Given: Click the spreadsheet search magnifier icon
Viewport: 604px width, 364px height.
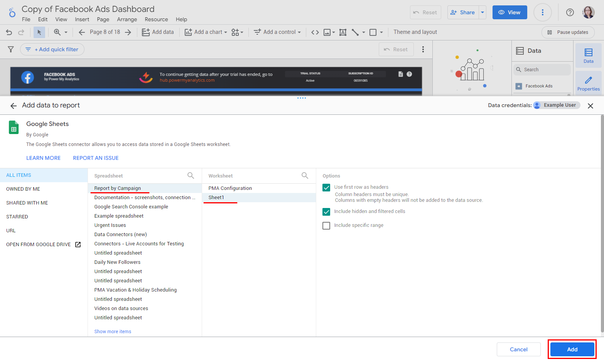Looking at the screenshot, I should pyautogui.click(x=191, y=176).
